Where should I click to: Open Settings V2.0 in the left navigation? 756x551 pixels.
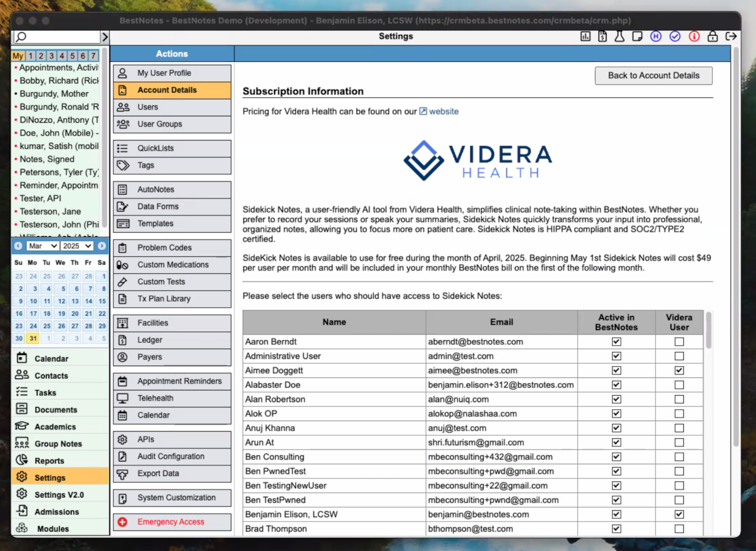[60, 495]
